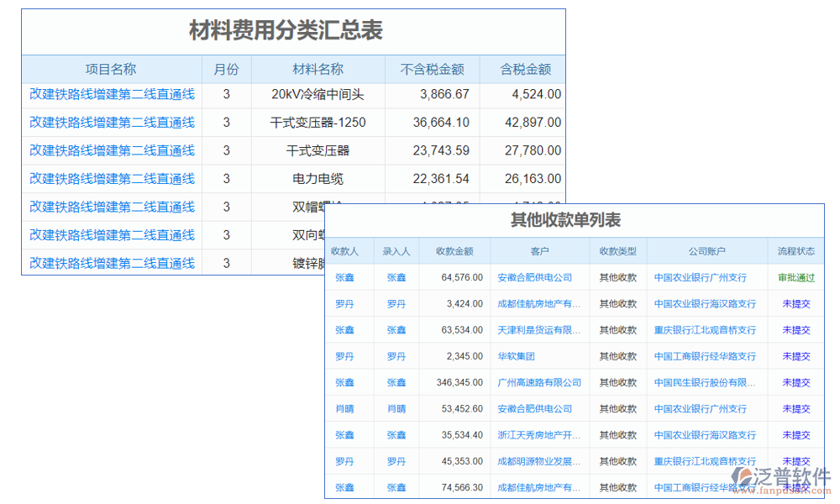Click 审批通过 status in the first payment row
The width and height of the screenshot is (840, 504).
click(x=795, y=277)
